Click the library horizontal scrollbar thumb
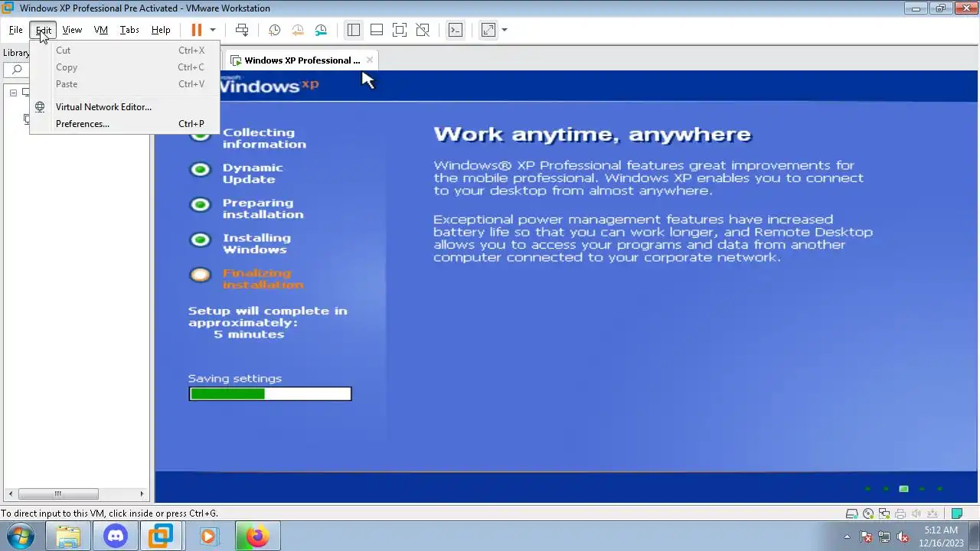Image resolution: width=980 pixels, height=551 pixels. 58,494
